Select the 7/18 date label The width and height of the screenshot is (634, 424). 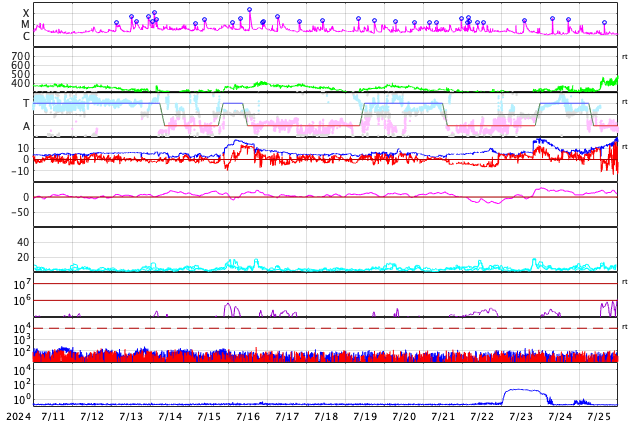326,416
